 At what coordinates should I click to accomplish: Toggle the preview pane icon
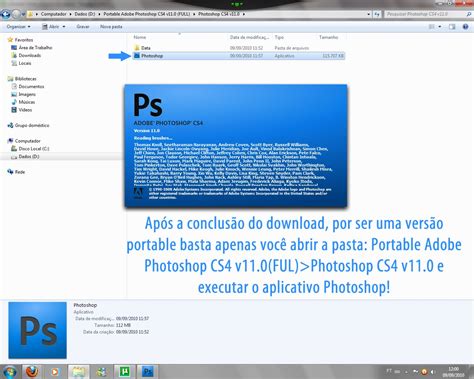tap(452, 27)
